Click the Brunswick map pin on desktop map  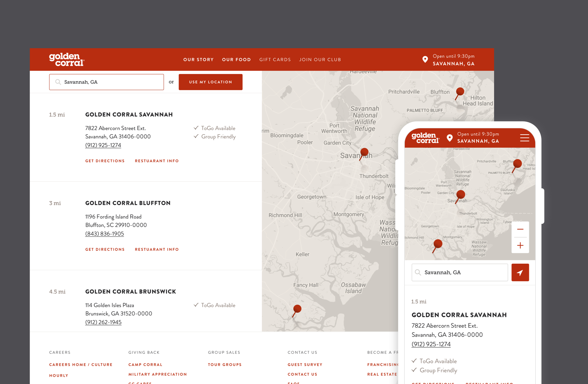tap(296, 311)
